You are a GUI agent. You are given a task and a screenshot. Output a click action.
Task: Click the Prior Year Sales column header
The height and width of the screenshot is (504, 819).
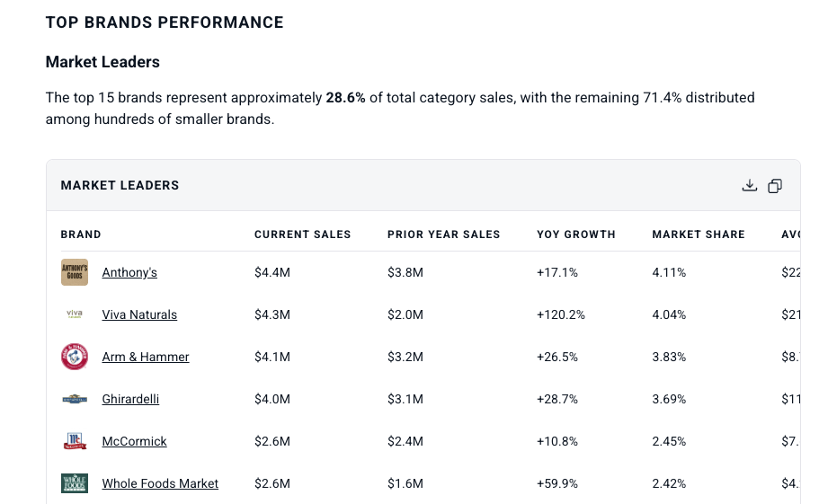pos(443,234)
